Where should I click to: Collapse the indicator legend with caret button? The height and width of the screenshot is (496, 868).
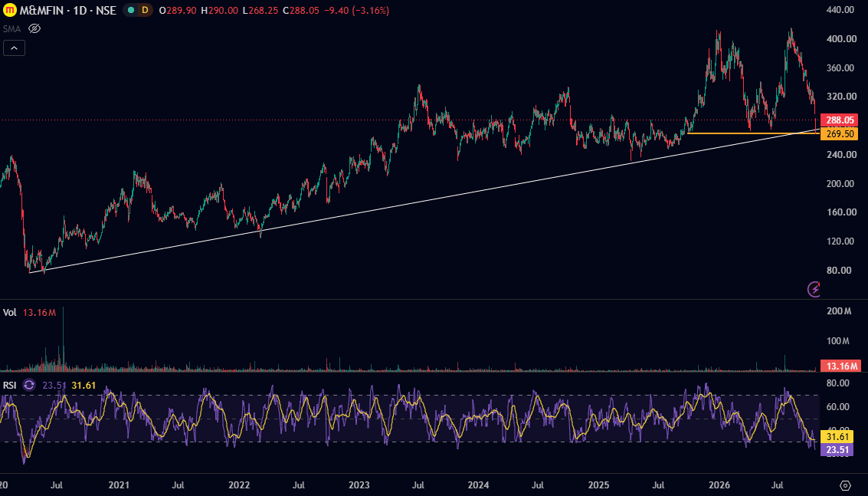pos(14,48)
